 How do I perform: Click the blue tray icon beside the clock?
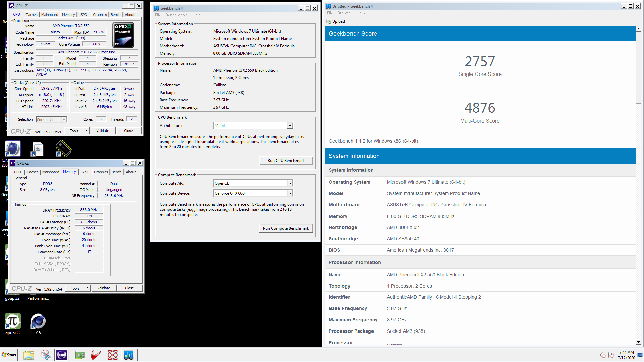640,355
